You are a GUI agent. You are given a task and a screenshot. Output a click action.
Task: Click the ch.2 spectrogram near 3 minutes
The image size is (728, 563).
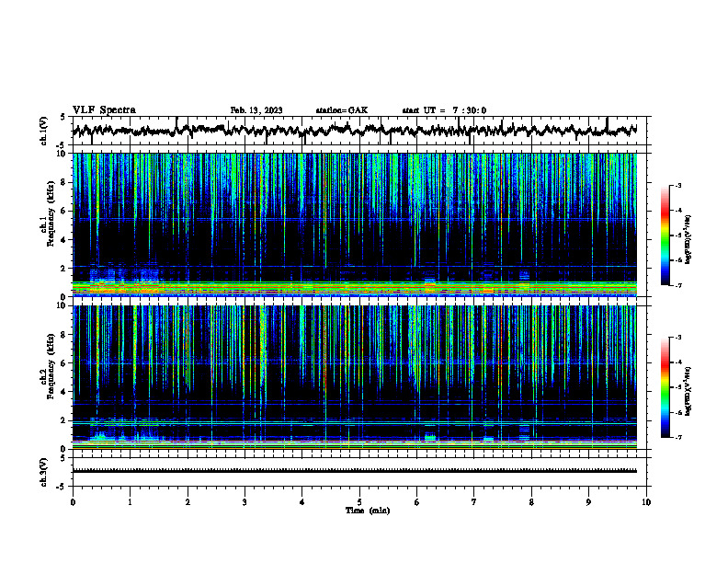click(245, 377)
